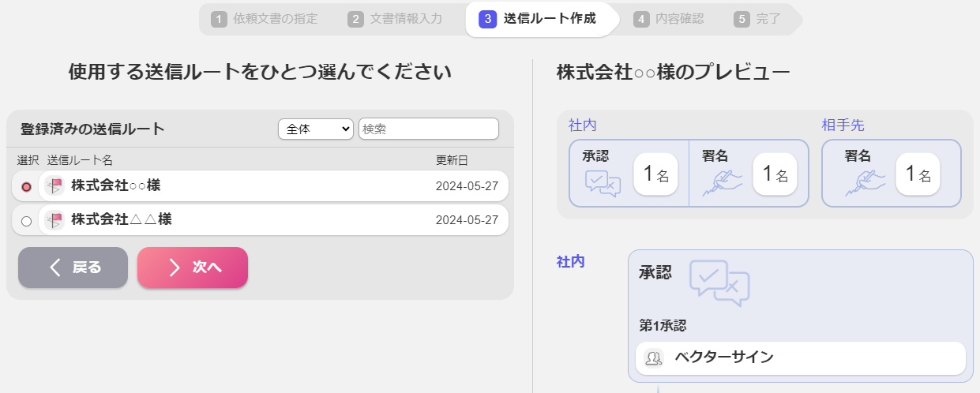
Task: Open the 全体 filter dropdown
Action: point(316,129)
